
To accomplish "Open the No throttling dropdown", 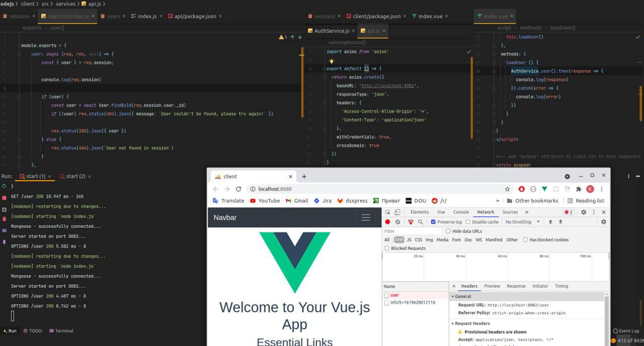I will (523, 222).
